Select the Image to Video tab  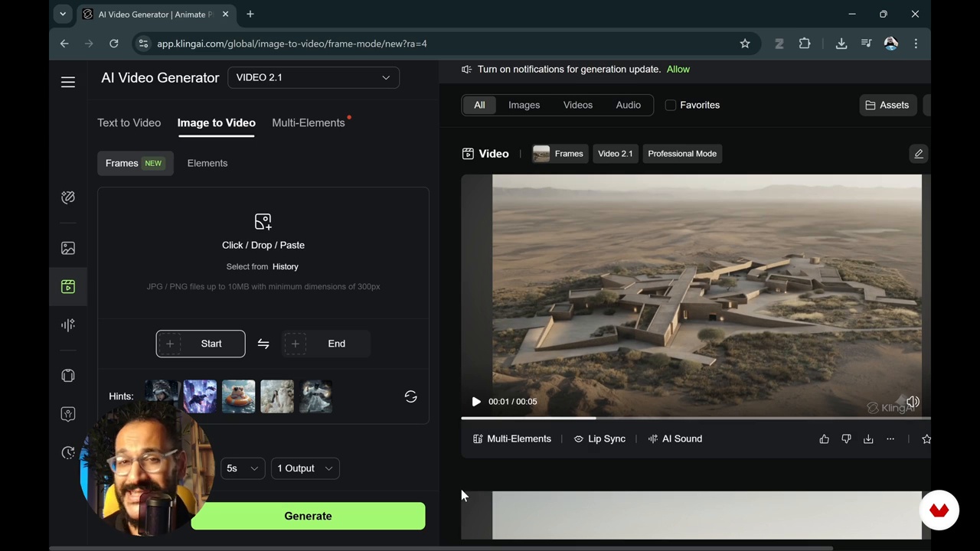tap(216, 122)
